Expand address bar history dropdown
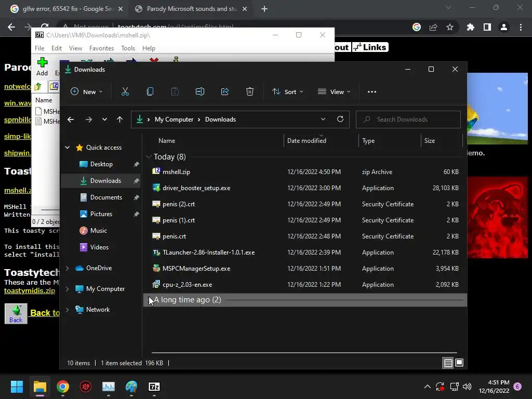 [323, 119]
